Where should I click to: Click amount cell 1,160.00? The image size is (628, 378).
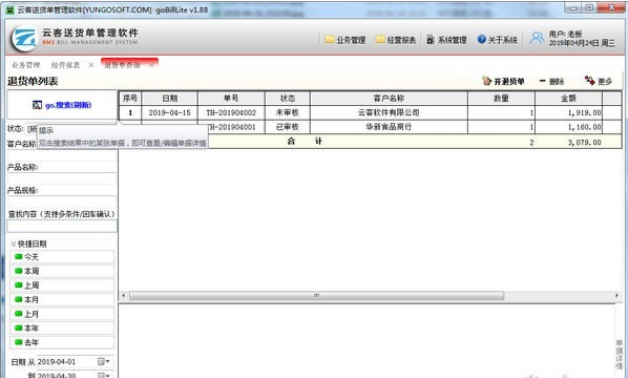tap(569, 127)
